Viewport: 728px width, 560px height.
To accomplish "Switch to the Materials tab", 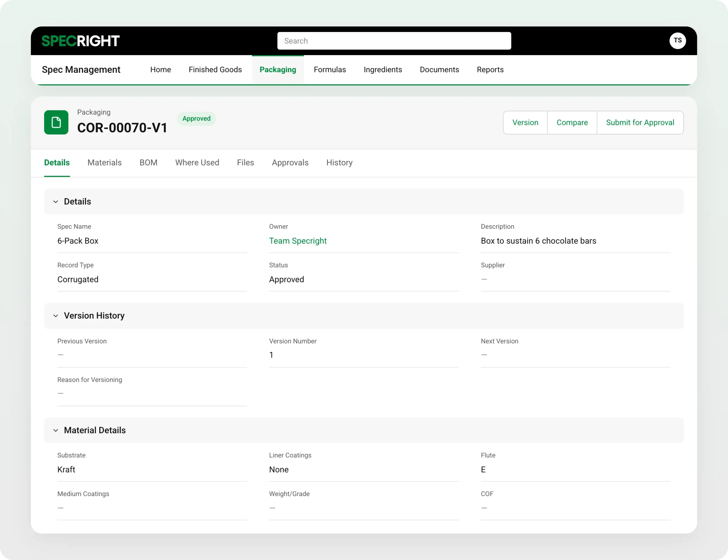I will (104, 163).
